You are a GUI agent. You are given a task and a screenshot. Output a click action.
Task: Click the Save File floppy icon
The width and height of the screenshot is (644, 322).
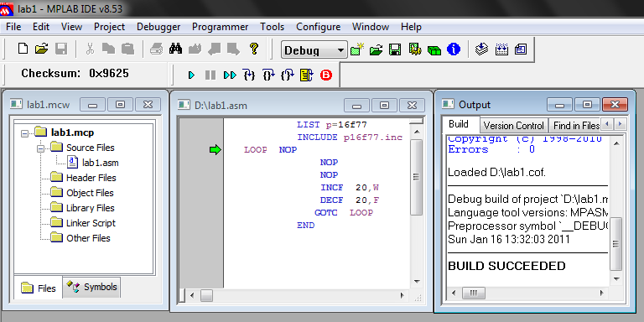(x=60, y=49)
